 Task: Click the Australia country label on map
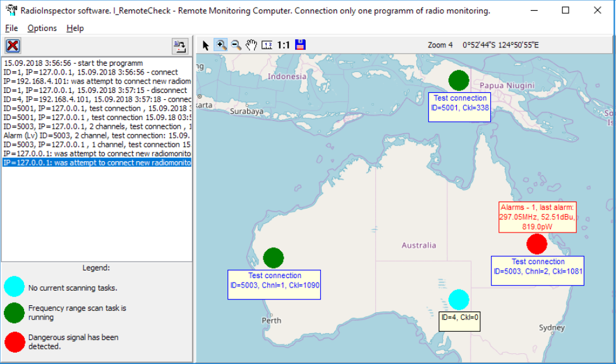(x=419, y=245)
